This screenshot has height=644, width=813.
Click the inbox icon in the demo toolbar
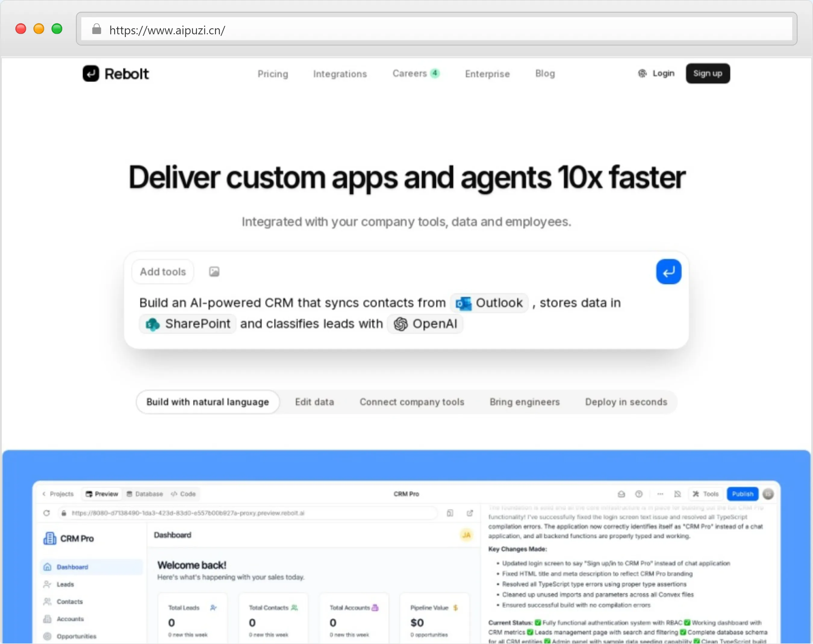[x=621, y=494]
